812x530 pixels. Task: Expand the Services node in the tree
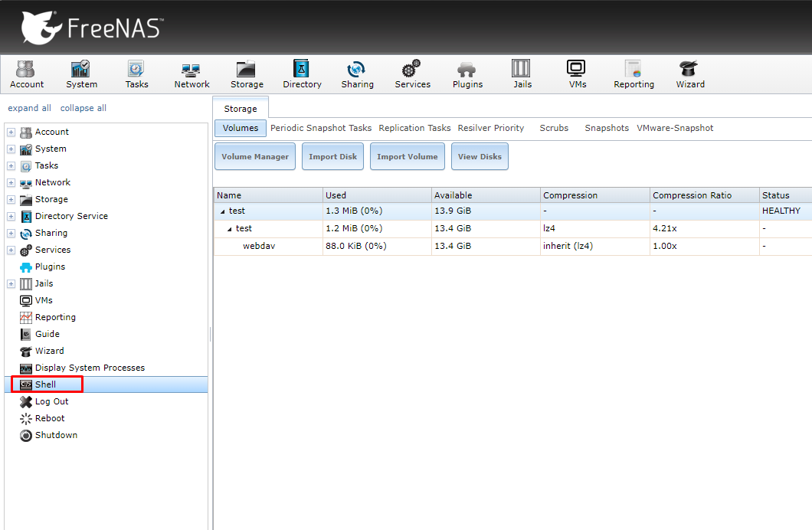tap(11, 250)
